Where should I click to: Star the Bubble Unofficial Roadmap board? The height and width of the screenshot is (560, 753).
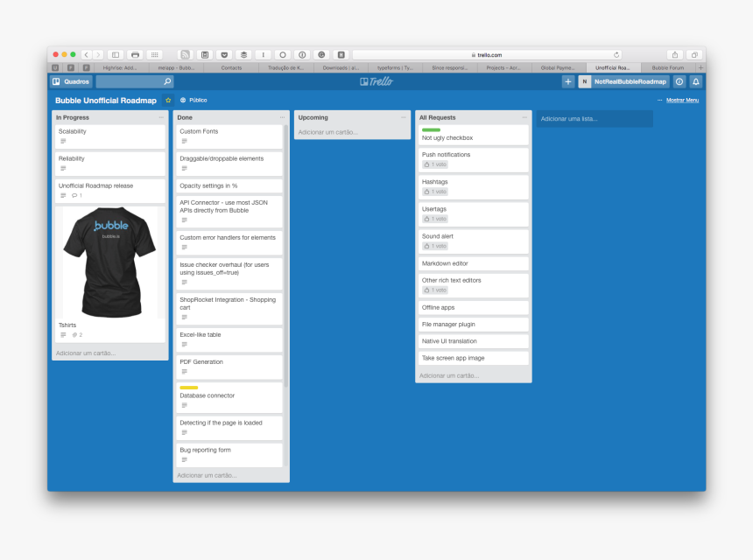coord(168,101)
